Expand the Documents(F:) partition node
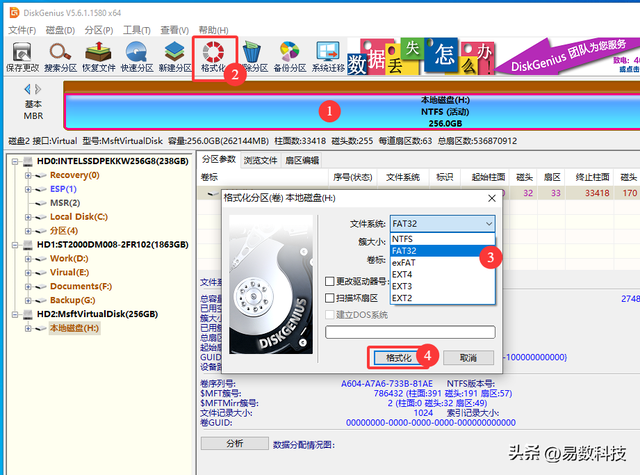The width and height of the screenshot is (640, 475). tap(28, 287)
